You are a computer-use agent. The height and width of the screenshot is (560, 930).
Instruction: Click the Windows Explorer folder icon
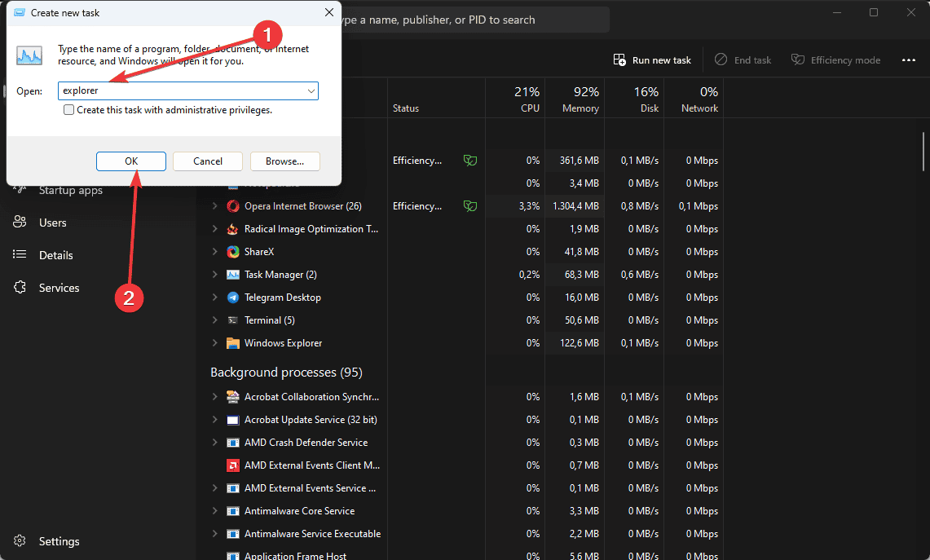[x=233, y=343]
